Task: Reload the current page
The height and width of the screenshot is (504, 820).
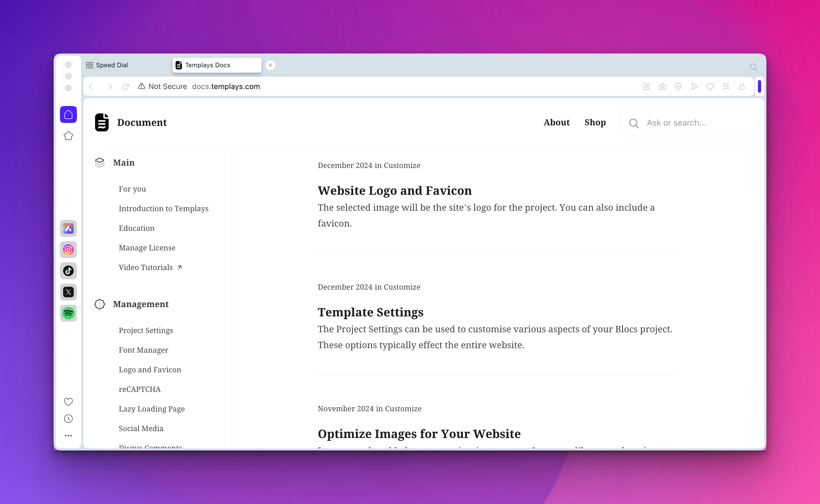Action: (x=126, y=87)
